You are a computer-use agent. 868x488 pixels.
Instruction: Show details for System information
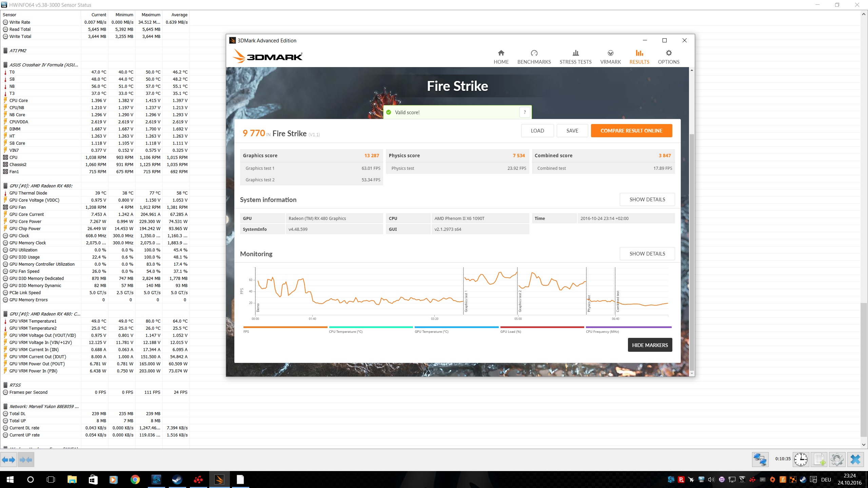pyautogui.click(x=647, y=199)
